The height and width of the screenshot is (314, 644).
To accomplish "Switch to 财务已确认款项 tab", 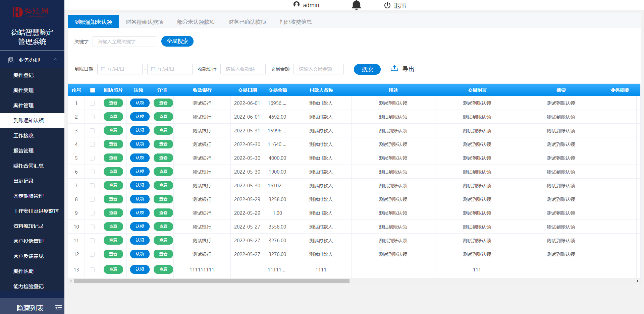I will click(247, 22).
